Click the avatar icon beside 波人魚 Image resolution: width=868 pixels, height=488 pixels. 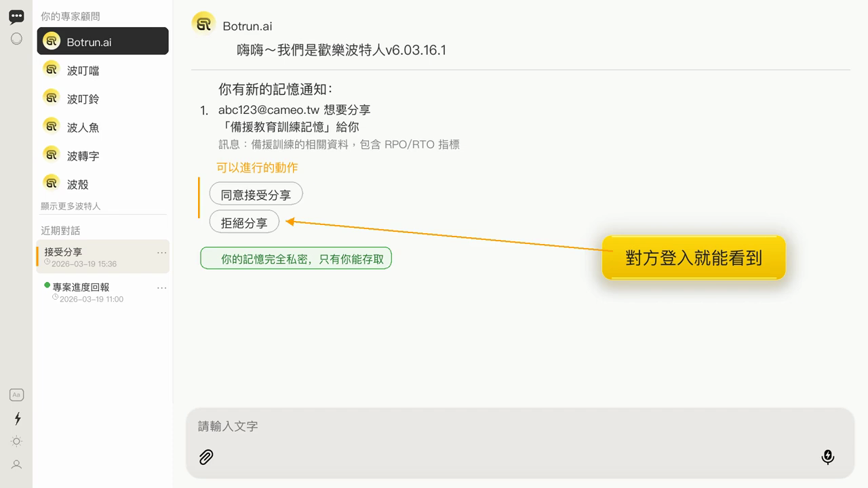(52, 126)
